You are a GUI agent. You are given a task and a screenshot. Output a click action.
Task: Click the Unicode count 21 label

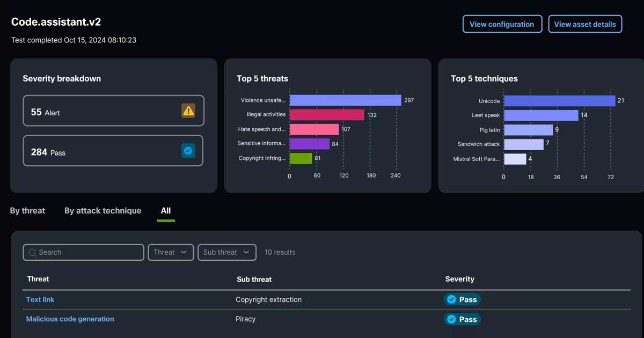point(621,100)
